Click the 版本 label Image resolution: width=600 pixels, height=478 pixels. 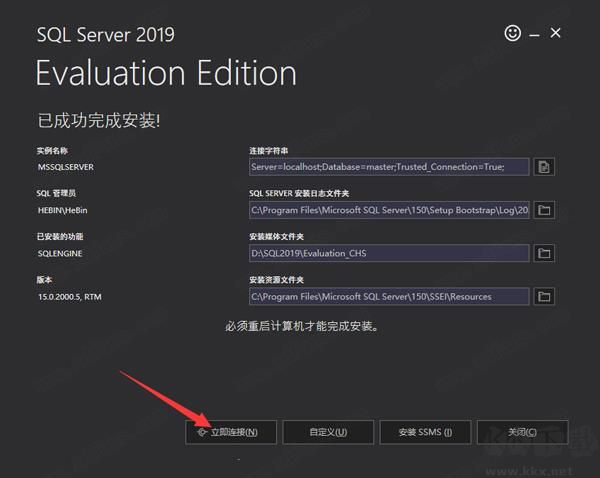tap(44, 280)
